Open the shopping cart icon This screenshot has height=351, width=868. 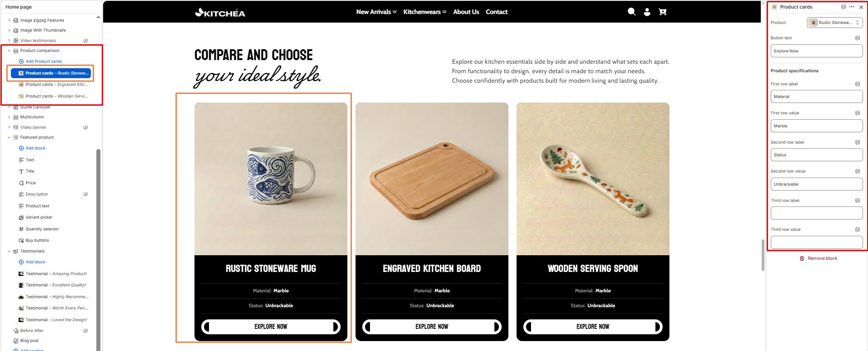(663, 12)
